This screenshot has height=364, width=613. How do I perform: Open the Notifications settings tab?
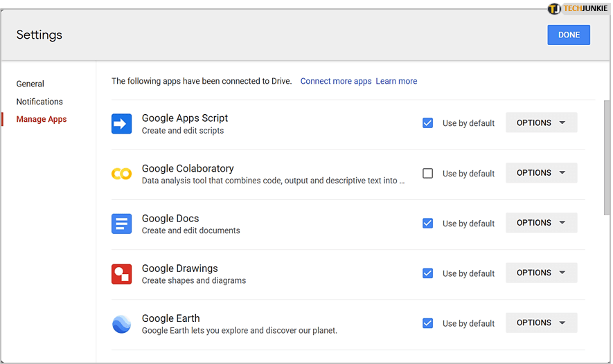point(39,102)
